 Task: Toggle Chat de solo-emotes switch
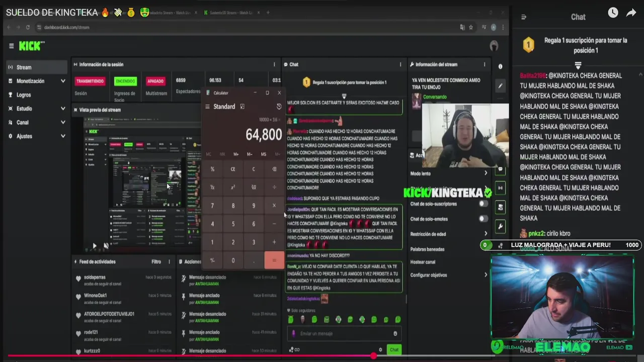484,219
